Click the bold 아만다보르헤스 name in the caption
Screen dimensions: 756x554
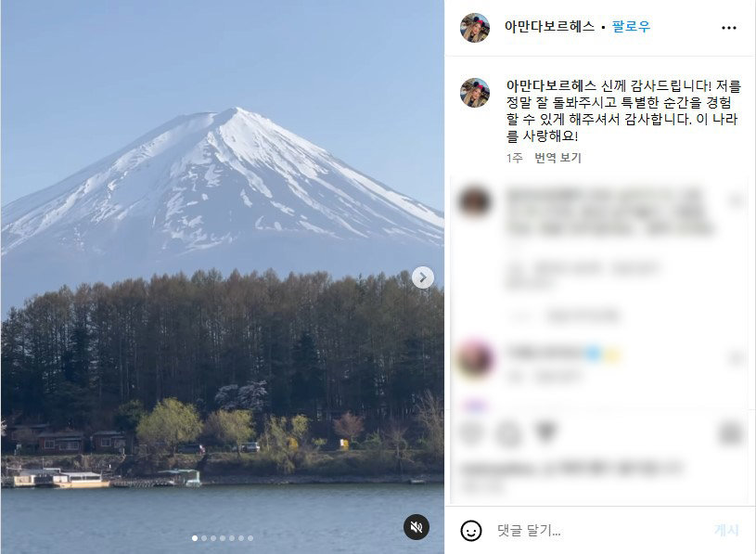(551, 85)
